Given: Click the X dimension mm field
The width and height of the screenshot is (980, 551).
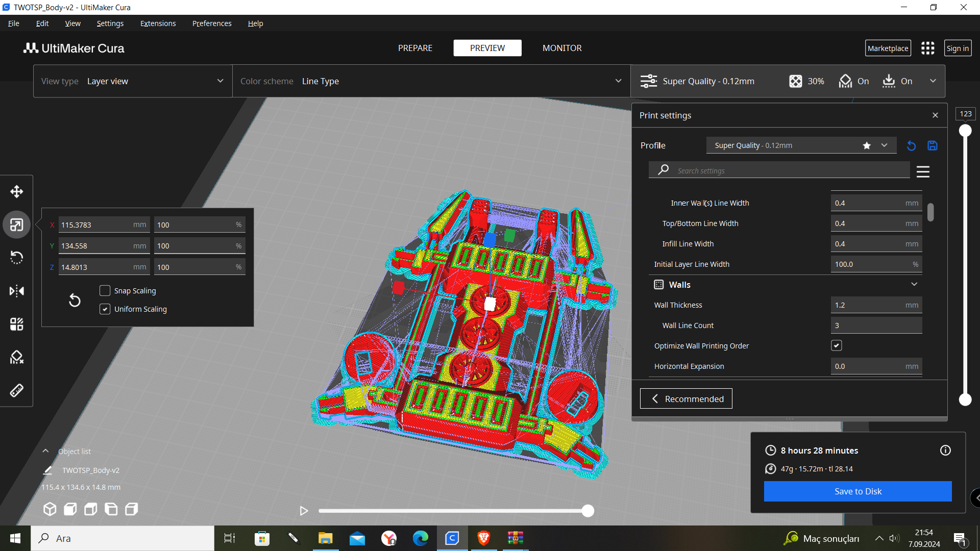Looking at the screenshot, I should click(104, 224).
